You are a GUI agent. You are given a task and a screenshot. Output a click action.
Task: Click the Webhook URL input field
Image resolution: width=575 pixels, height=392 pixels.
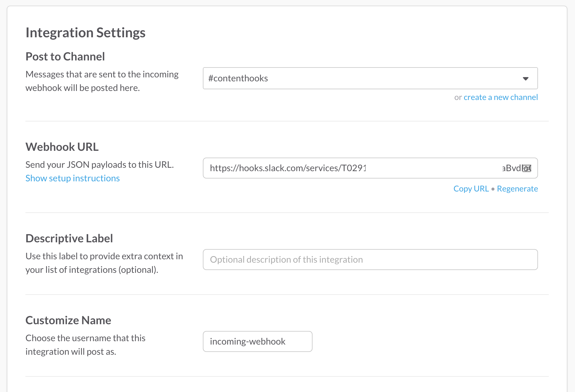point(370,168)
